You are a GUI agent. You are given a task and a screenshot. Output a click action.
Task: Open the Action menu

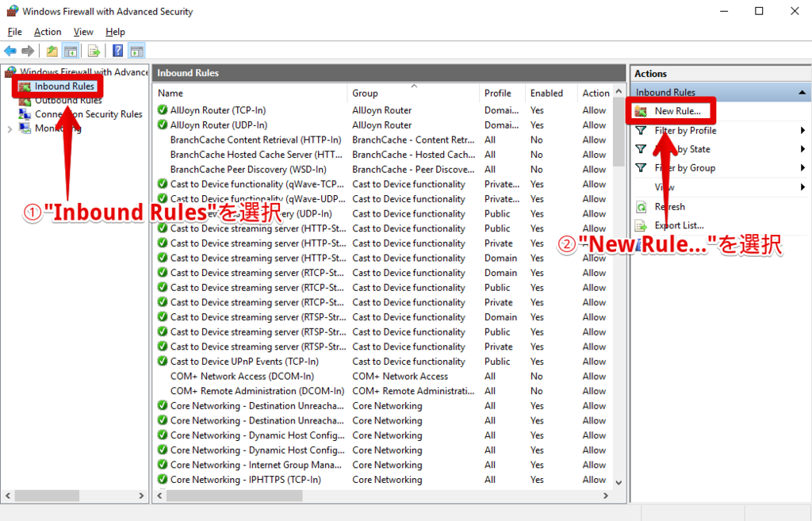point(48,32)
